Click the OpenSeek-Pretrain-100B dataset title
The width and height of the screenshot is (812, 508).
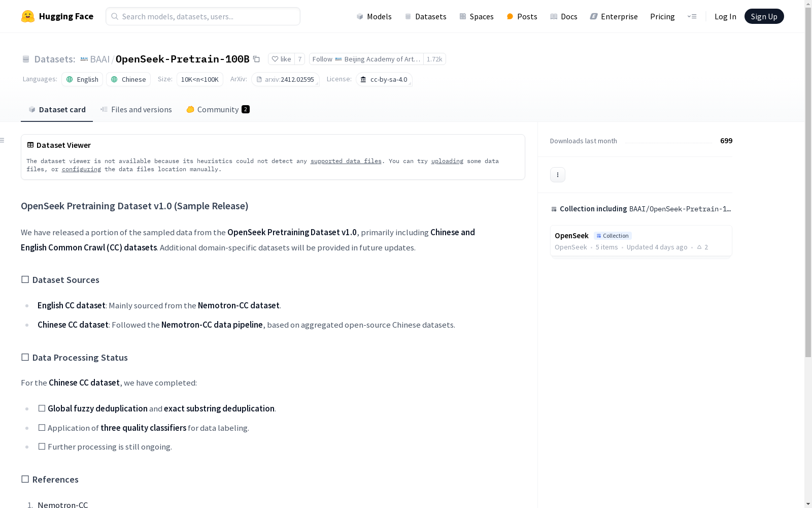[x=183, y=59]
